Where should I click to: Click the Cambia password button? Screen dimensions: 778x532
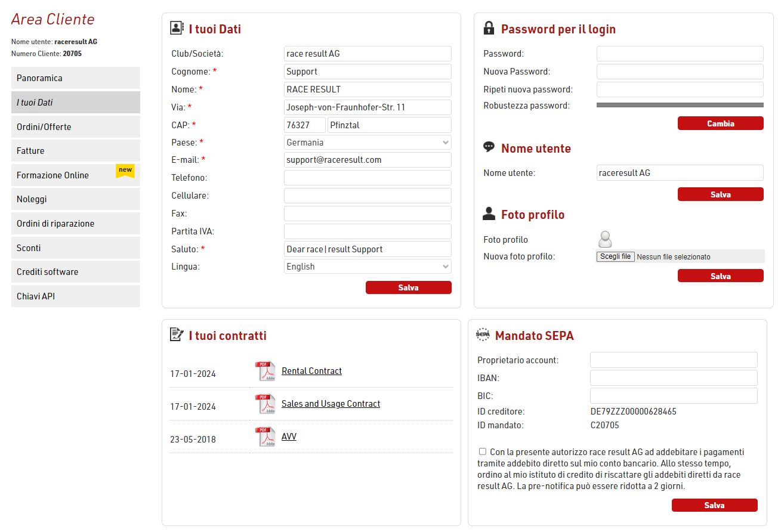click(x=721, y=123)
